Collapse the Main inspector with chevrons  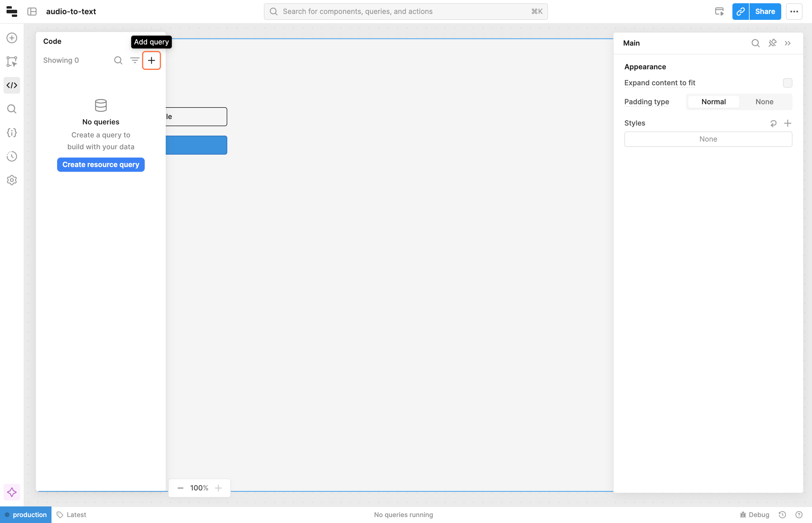pyautogui.click(x=787, y=43)
